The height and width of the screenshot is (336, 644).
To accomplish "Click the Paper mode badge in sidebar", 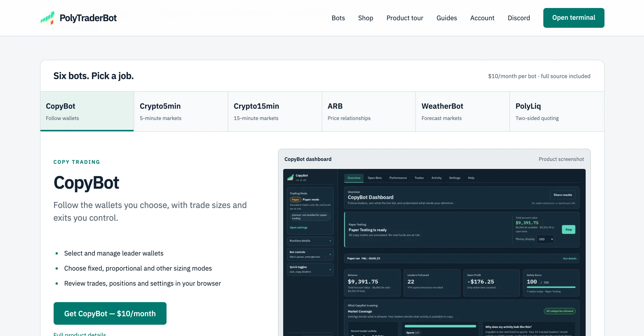I will 295,200.
